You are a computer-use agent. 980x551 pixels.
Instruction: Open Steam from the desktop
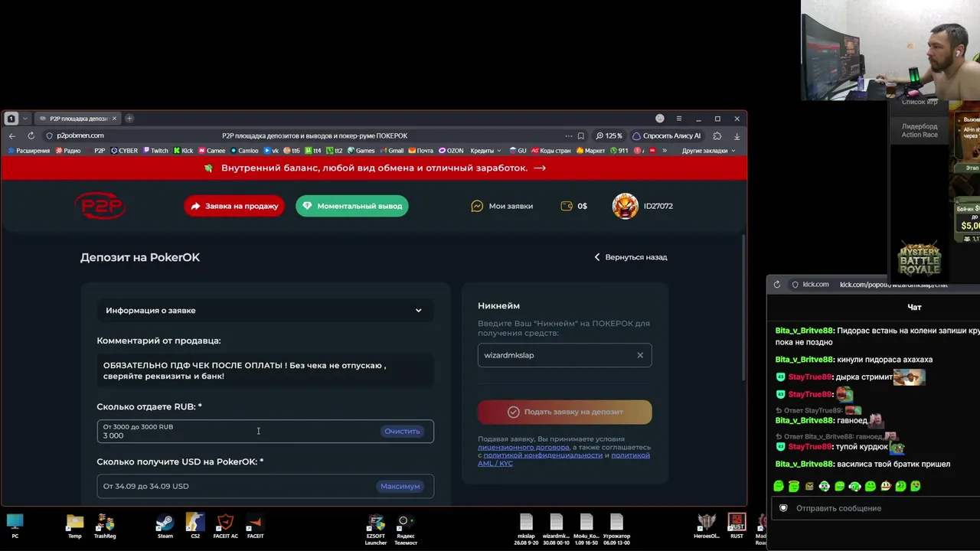click(x=165, y=526)
